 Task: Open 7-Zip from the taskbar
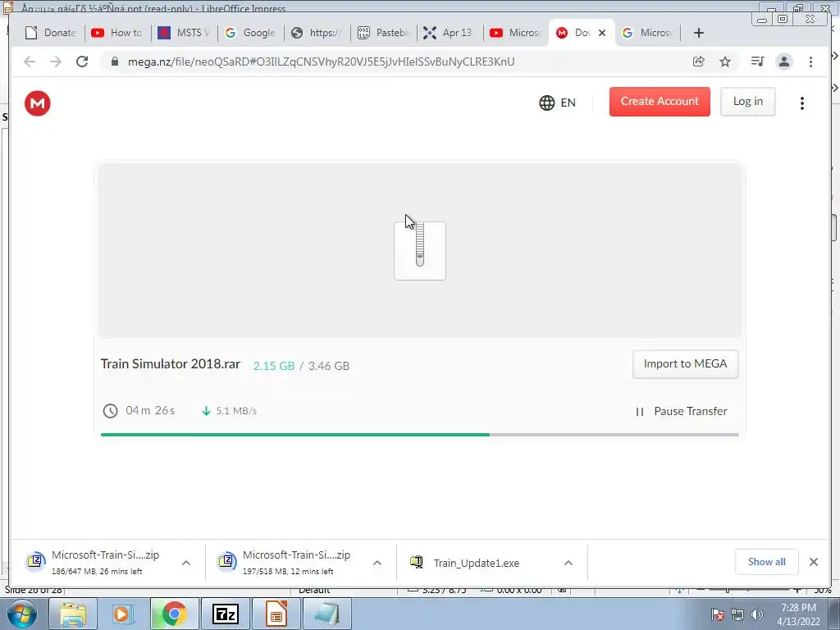click(x=225, y=614)
